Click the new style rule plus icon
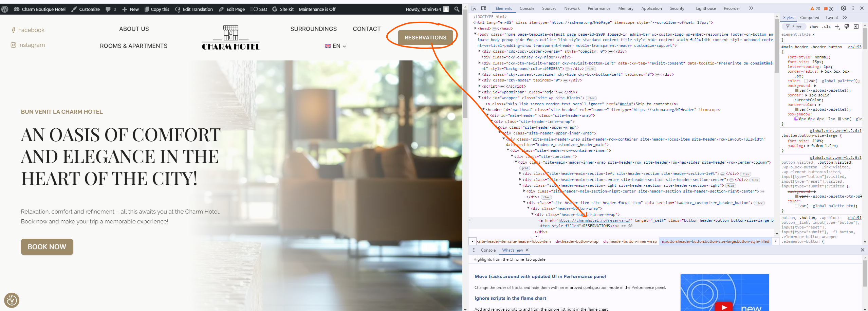This screenshot has width=868, height=311. 837,26
